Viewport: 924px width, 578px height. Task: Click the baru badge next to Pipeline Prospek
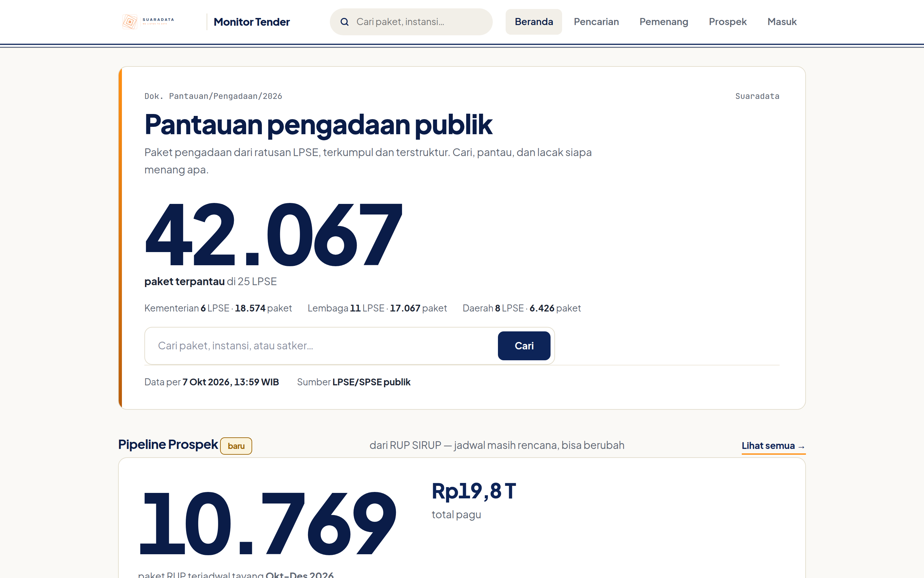click(236, 446)
